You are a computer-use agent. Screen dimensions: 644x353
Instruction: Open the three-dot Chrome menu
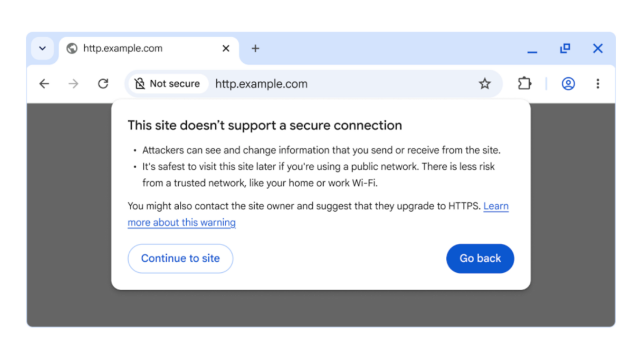597,84
